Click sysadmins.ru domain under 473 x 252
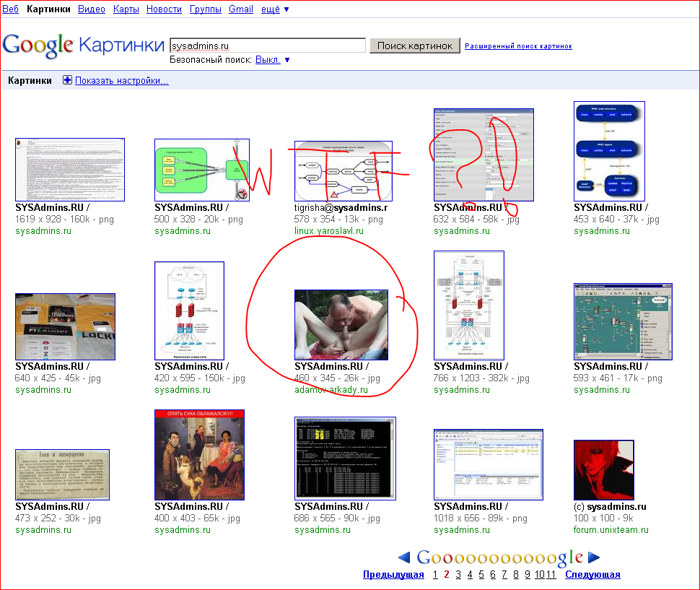700x590 pixels. (43, 530)
